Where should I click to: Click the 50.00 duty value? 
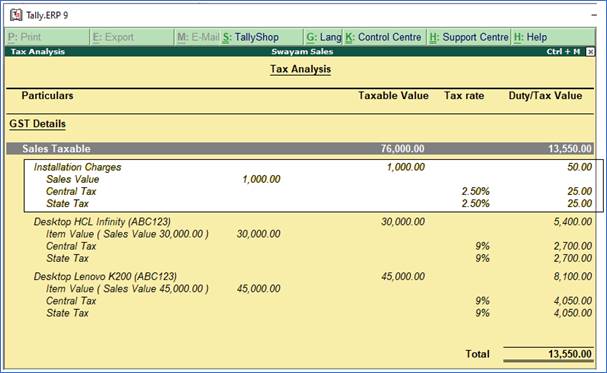pyautogui.click(x=580, y=167)
